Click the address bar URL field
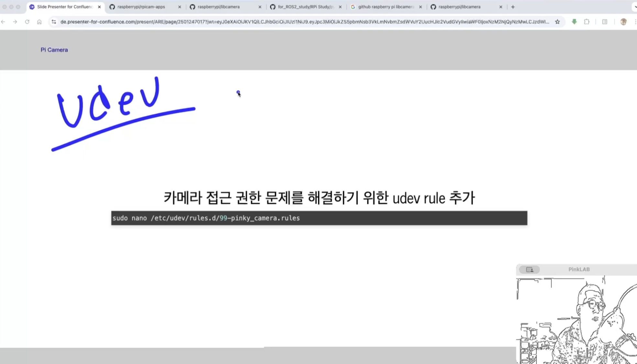 [x=304, y=22]
